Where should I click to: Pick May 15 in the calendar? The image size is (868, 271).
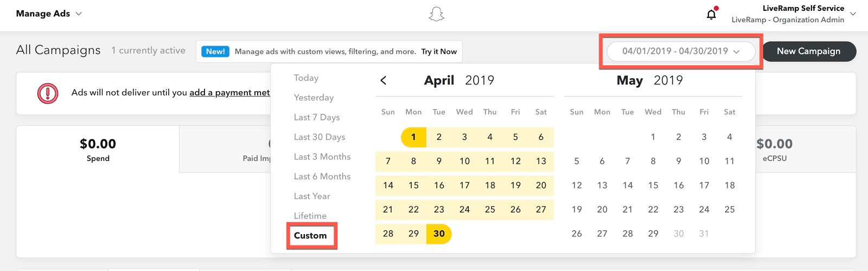(x=653, y=185)
